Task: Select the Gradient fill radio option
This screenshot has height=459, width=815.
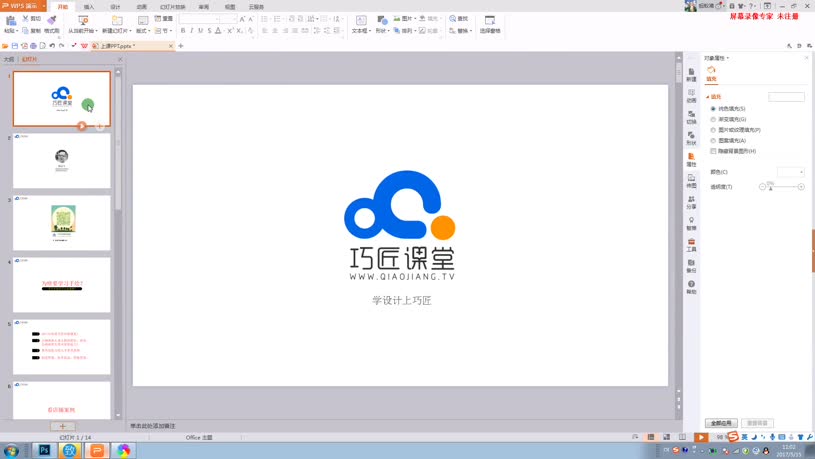Action: [x=713, y=119]
